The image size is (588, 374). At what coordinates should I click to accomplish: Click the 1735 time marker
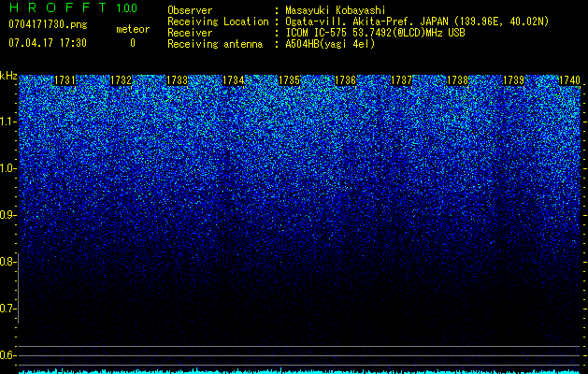290,80
